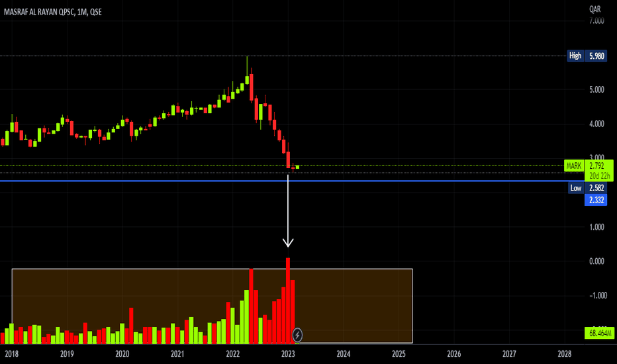
Task: Click the 4.000 price axis label
Action: 596,124
